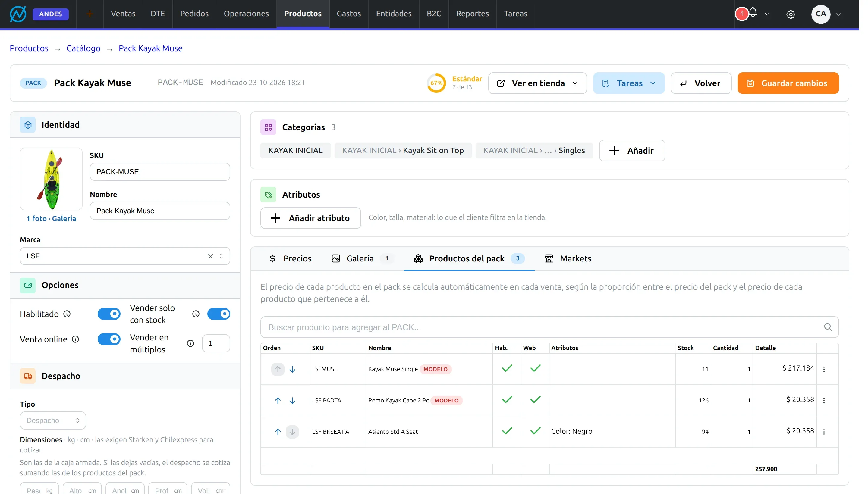Expand the CA user account chevron
This screenshot has width=868, height=494.
pos(838,14)
